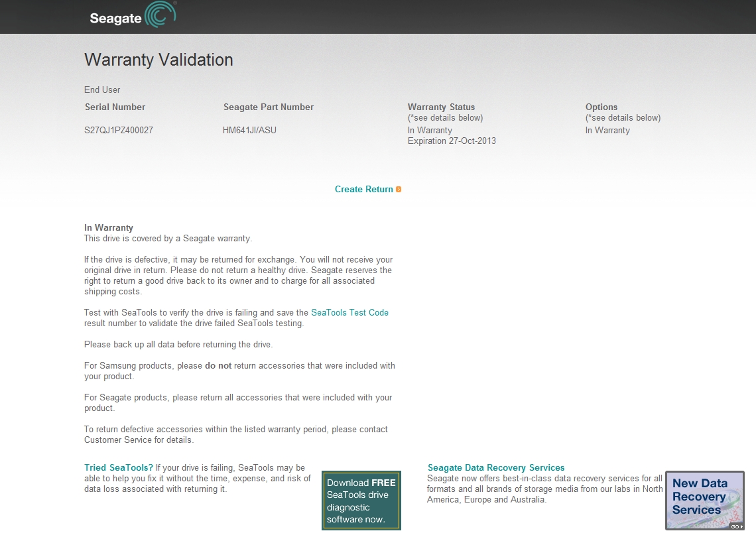Click the End User label
This screenshot has width=756, height=535.
click(x=102, y=89)
